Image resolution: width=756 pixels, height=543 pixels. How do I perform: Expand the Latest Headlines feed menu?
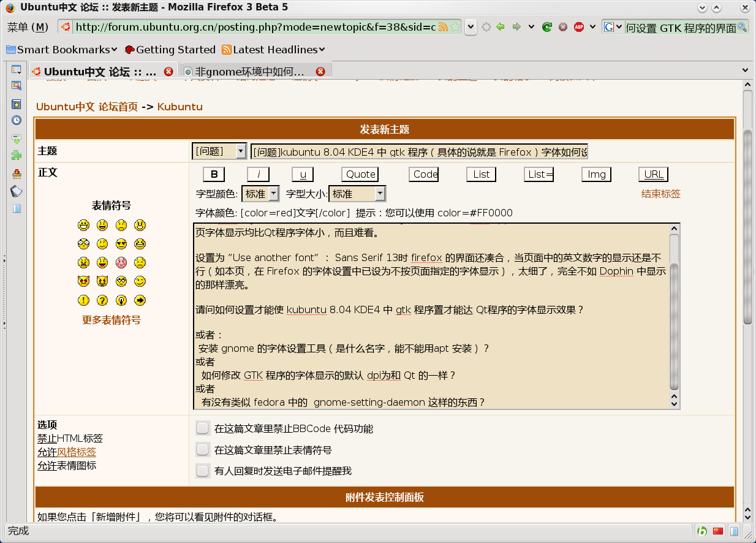pos(273,50)
